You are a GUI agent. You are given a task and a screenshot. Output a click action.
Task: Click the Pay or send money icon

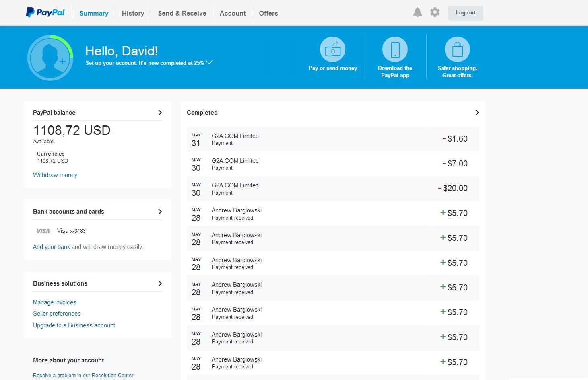(332, 49)
